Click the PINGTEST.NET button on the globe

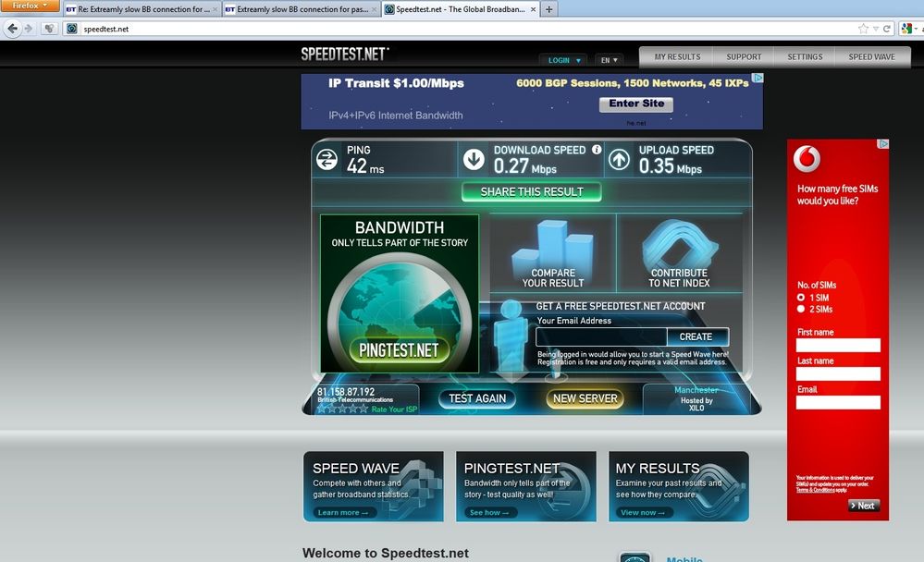tap(399, 350)
